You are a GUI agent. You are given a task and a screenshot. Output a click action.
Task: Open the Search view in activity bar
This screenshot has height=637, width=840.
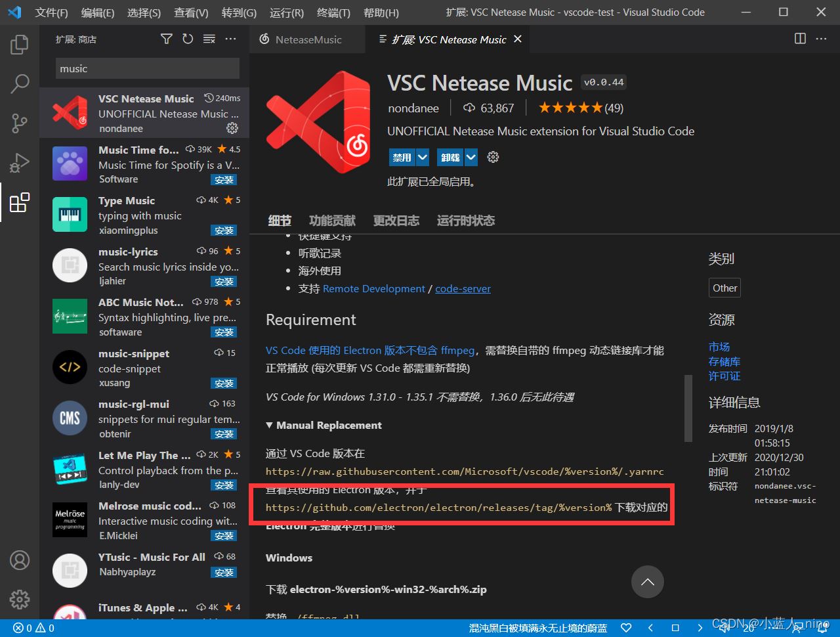click(x=20, y=83)
